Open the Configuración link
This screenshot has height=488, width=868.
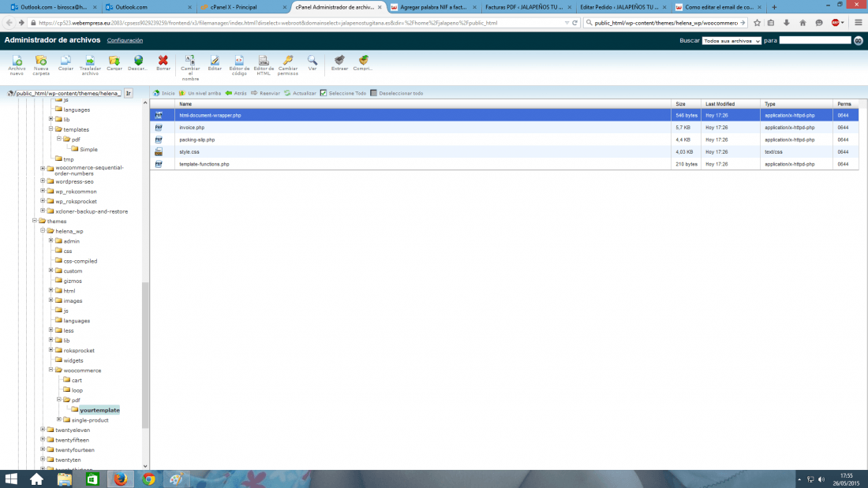125,40
